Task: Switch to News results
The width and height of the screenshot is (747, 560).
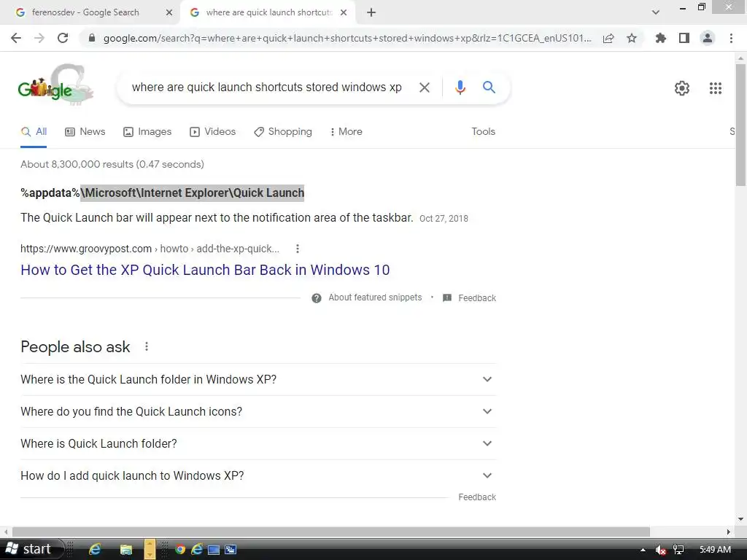Action: (85, 132)
